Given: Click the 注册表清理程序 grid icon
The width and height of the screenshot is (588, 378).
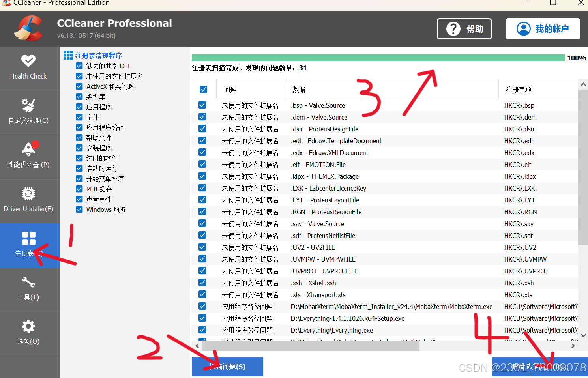Looking at the screenshot, I should [68, 55].
